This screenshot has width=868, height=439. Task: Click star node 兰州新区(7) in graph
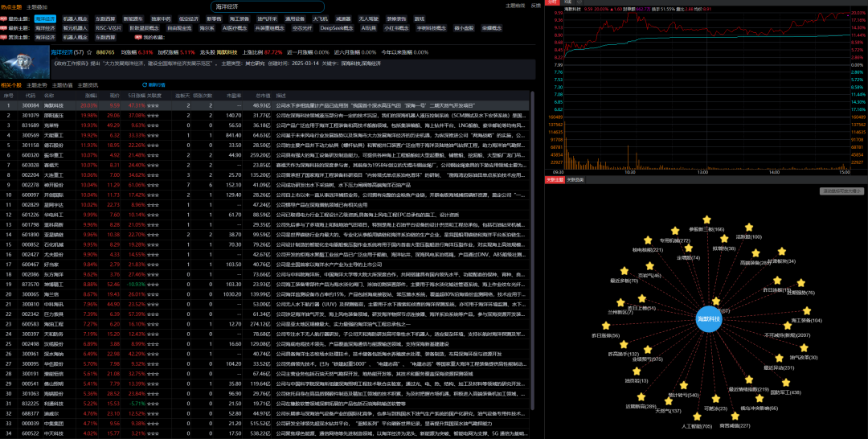[621, 303]
